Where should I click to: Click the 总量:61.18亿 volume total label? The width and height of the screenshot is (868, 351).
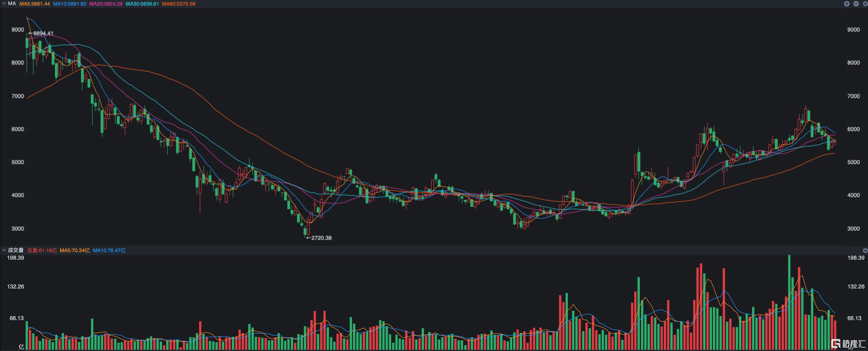(x=42, y=250)
